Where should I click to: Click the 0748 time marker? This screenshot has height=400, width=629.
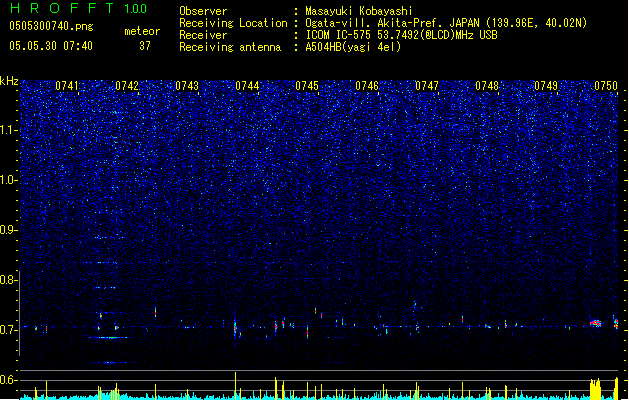[487, 86]
